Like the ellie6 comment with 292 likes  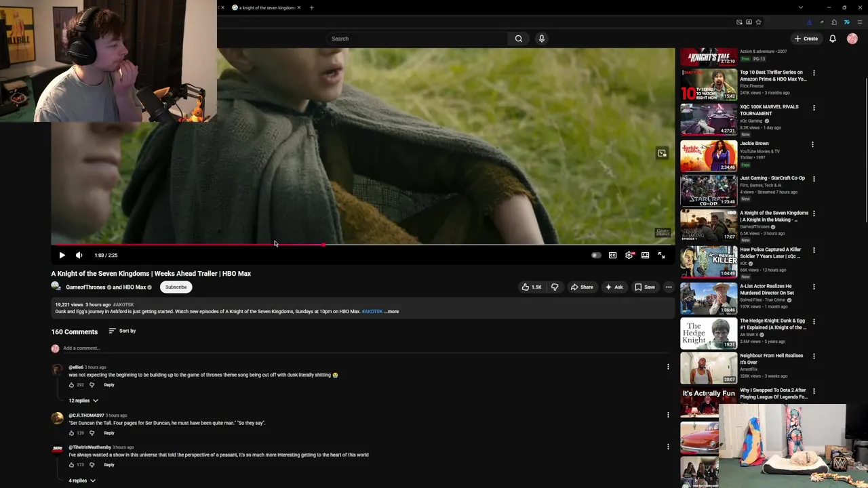click(x=71, y=385)
